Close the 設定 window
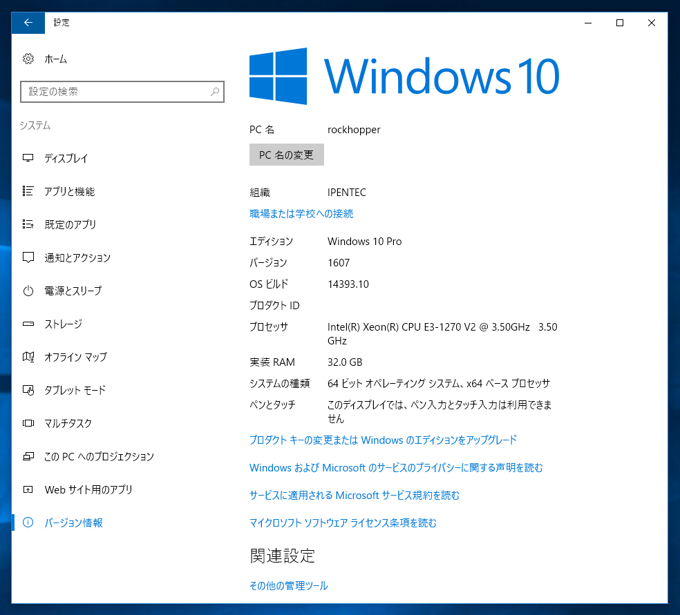Viewport: 680px width, 615px height. pyautogui.click(x=651, y=23)
